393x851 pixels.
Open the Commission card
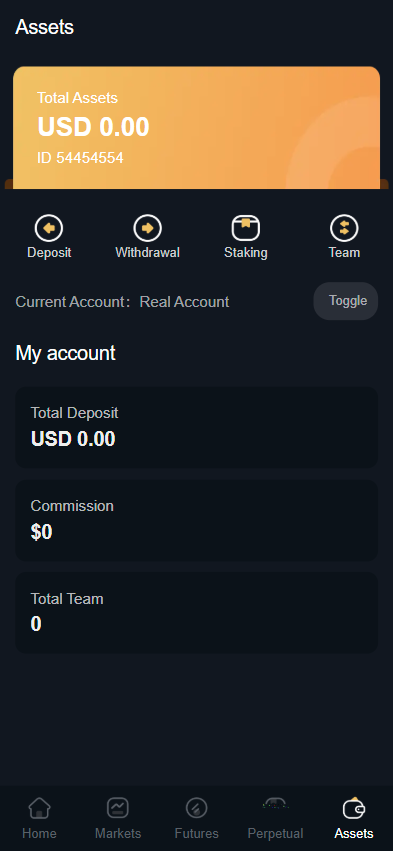(196, 520)
